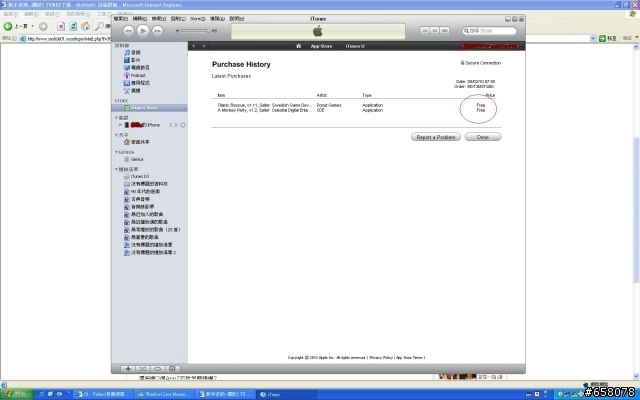
Task: Click the Done button
Action: coord(483,137)
